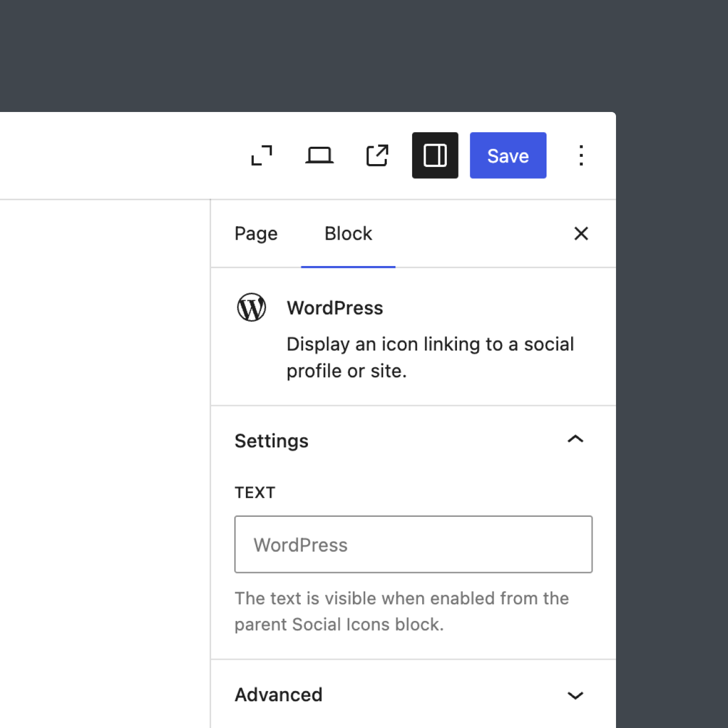Expand the Advanced panel chevron
Screen dimensions: 728x728
576,696
